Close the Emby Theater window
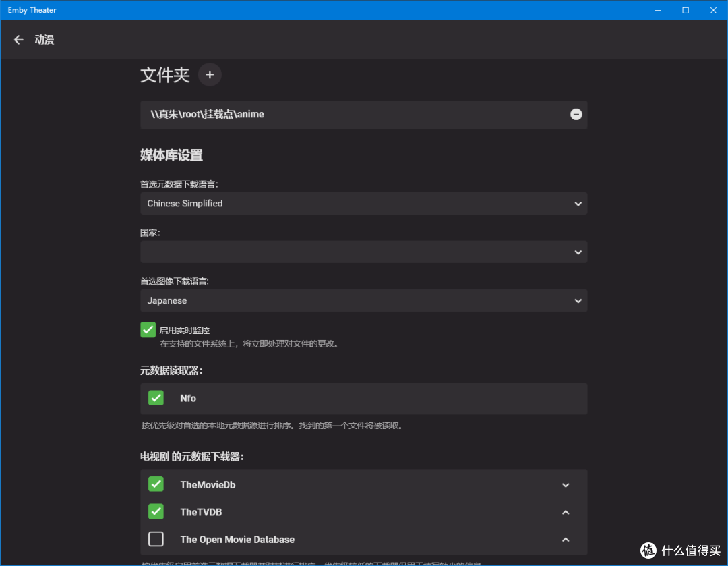The height and width of the screenshot is (566, 728). click(713, 10)
